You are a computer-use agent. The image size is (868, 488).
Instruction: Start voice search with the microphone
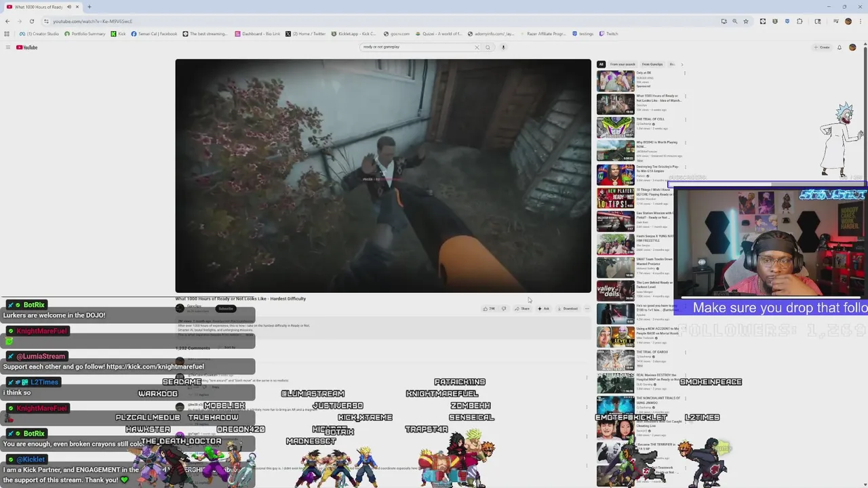pos(503,47)
